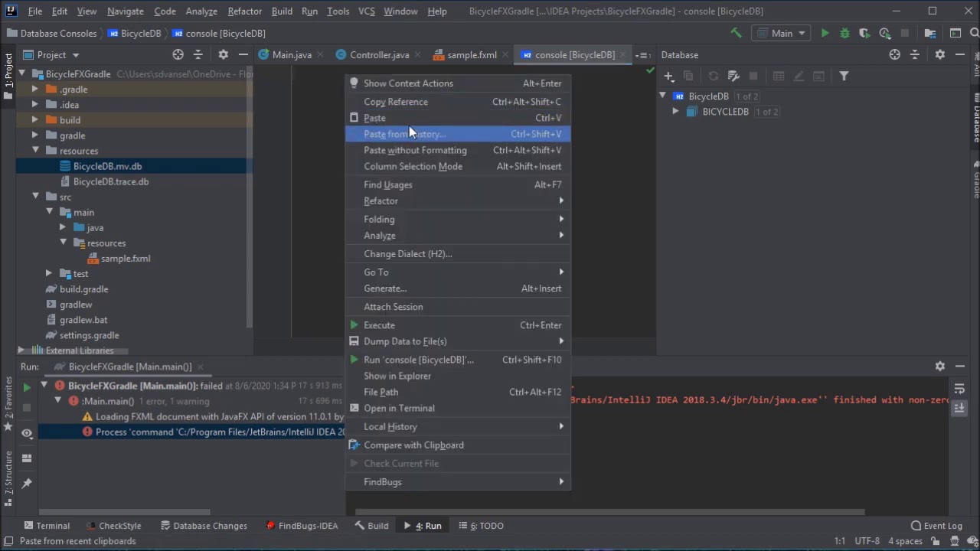
Task: Click the Database Consoles breadcrumb
Action: click(51, 33)
